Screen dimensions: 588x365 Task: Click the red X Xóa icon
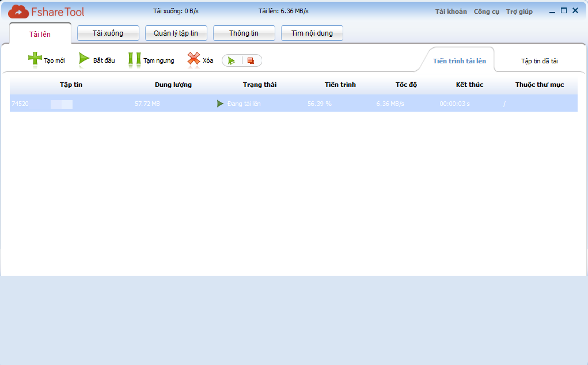[x=194, y=59]
